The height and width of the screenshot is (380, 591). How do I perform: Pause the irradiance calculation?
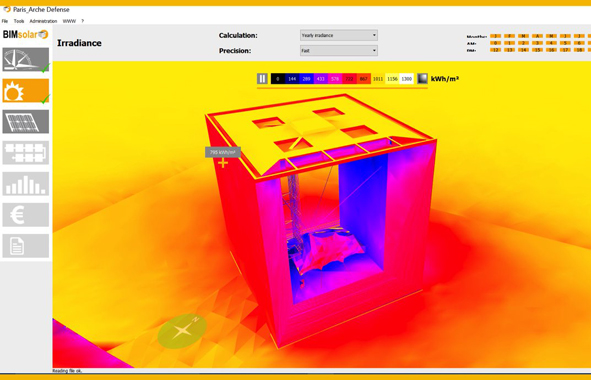click(262, 78)
